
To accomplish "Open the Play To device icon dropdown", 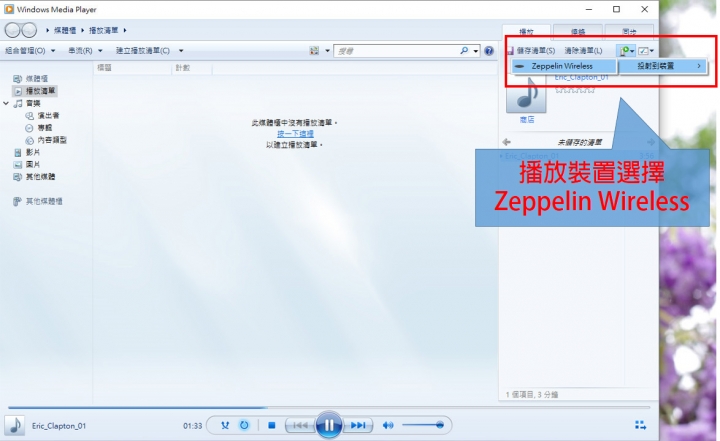I will pyautogui.click(x=626, y=51).
